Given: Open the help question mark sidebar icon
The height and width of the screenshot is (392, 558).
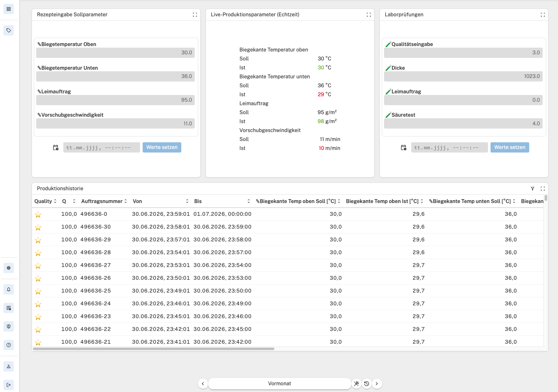Looking at the screenshot, I should coord(9,345).
